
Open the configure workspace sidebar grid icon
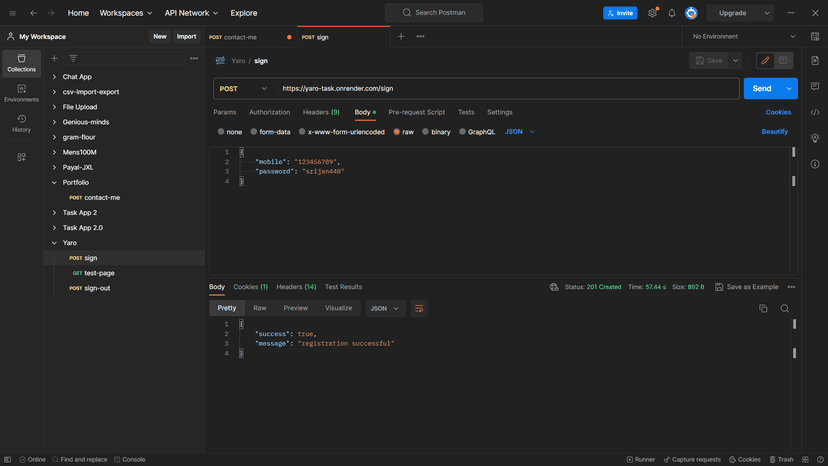pos(22,157)
